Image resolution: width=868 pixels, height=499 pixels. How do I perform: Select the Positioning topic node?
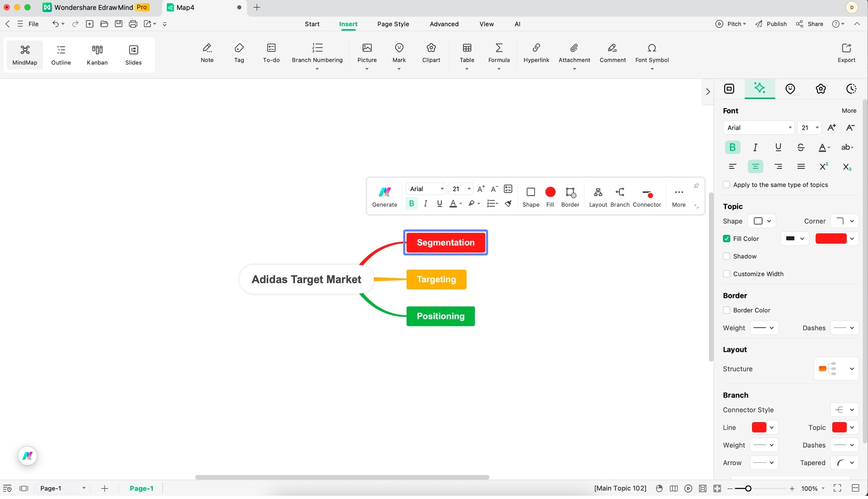440,316
